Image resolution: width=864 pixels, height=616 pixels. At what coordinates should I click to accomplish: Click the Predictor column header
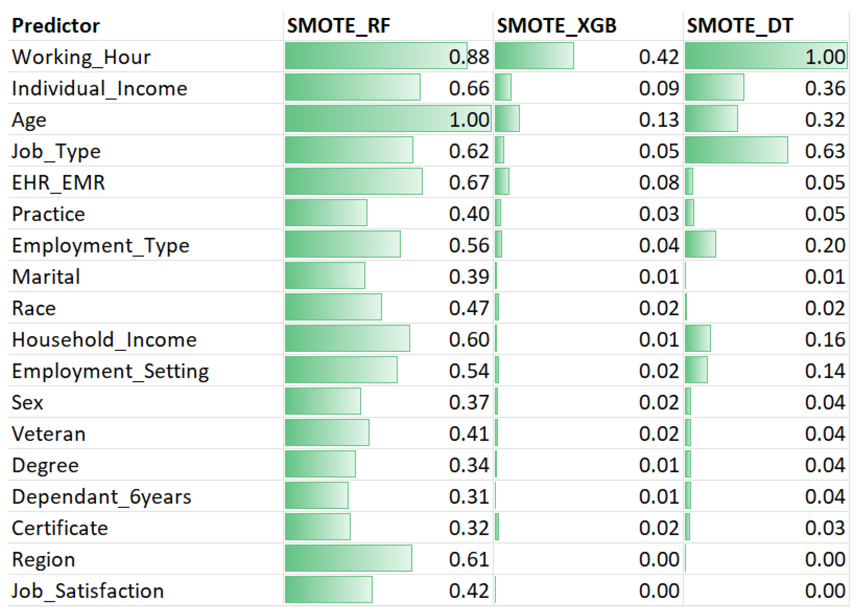[x=56, y=26]
